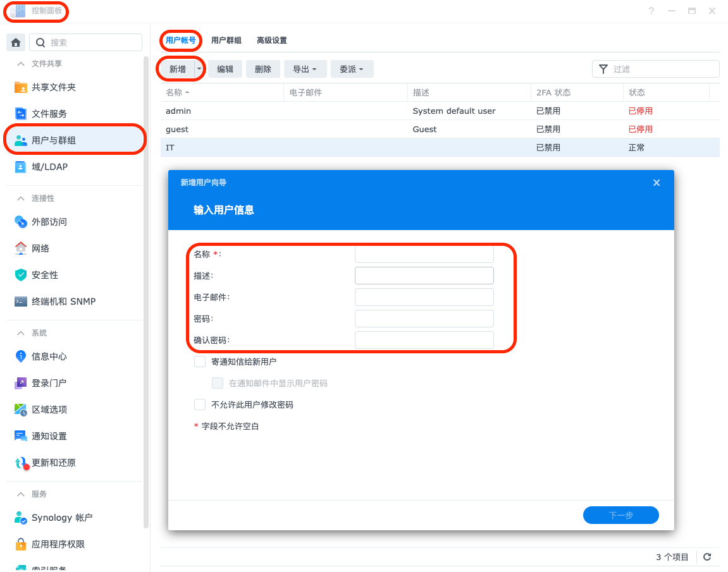728x572 pixels.
Task: Click the refresh icon beside item count
Action: 707,557
